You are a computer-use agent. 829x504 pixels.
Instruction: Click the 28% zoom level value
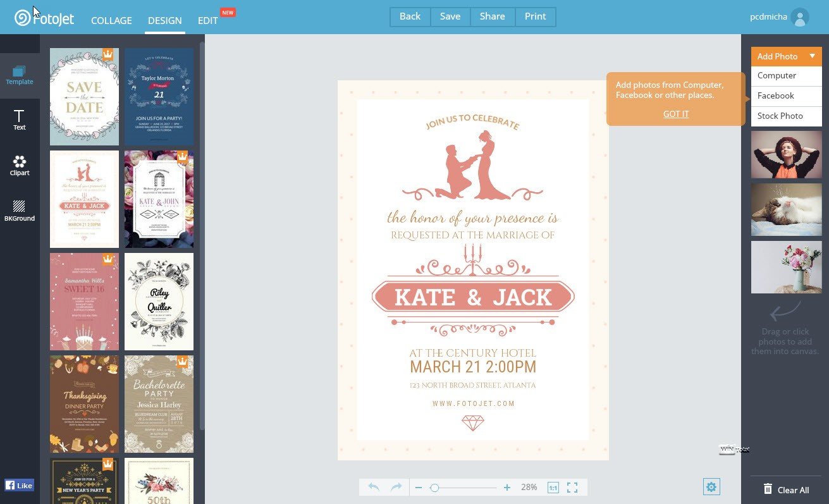coord(529,488)
